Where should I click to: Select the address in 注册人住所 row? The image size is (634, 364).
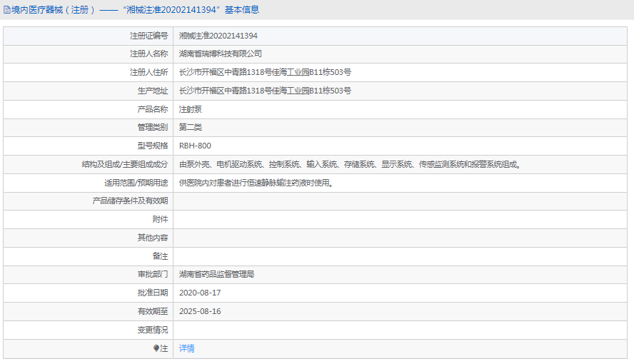pos(265,72)
